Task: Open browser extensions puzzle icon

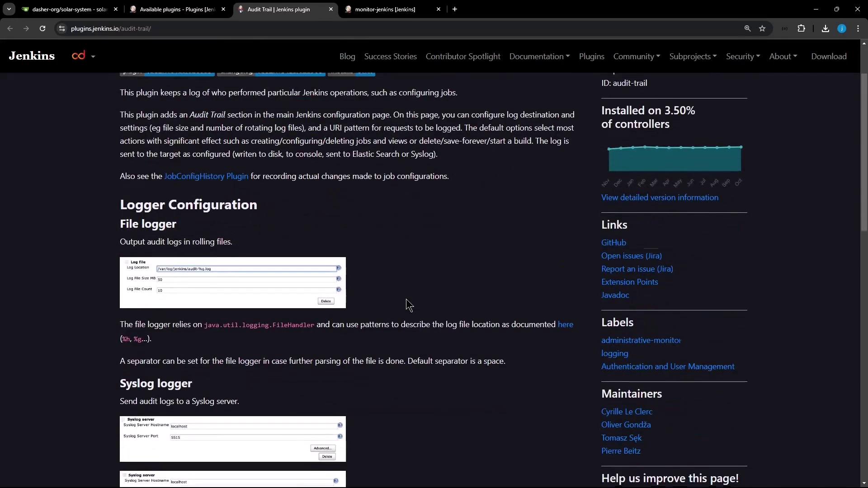Action: pyautogui.click(x=801, y=28)
